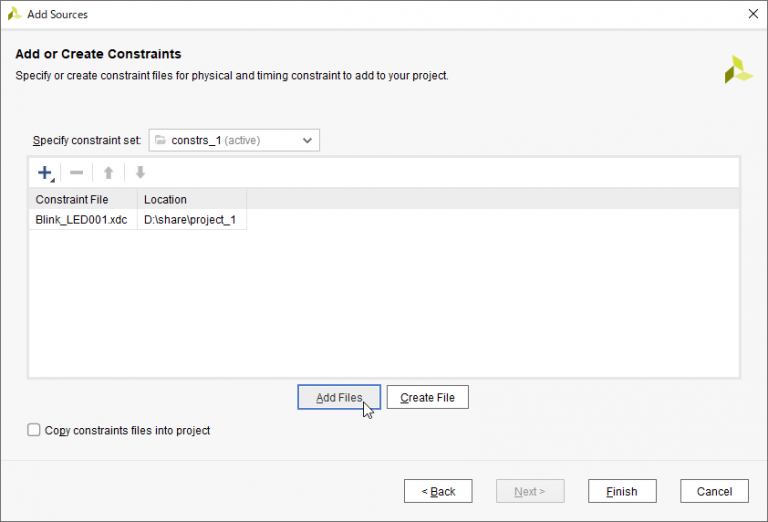Go Back to the previous step
The image size is (768, 522).
click(437, 491)
